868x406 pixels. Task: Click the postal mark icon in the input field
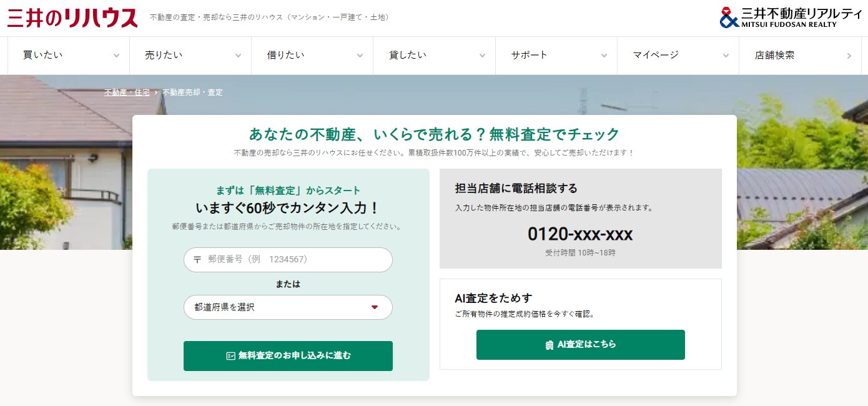tap(197, 260)
